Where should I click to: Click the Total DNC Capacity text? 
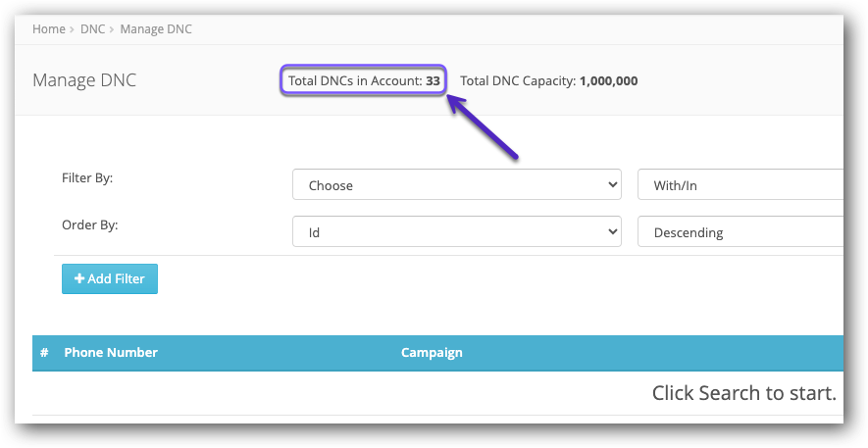tap(548, 80)
